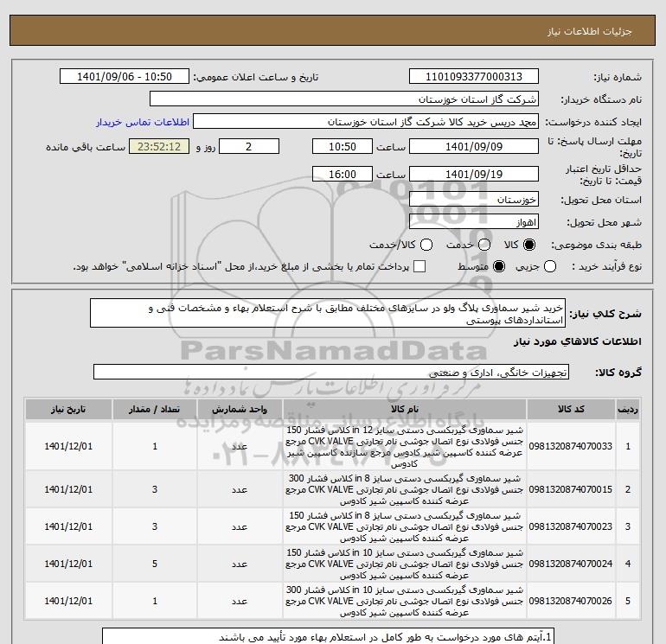
Task: Click product code 0981320874070026
Action: click(x=571, y=601)
